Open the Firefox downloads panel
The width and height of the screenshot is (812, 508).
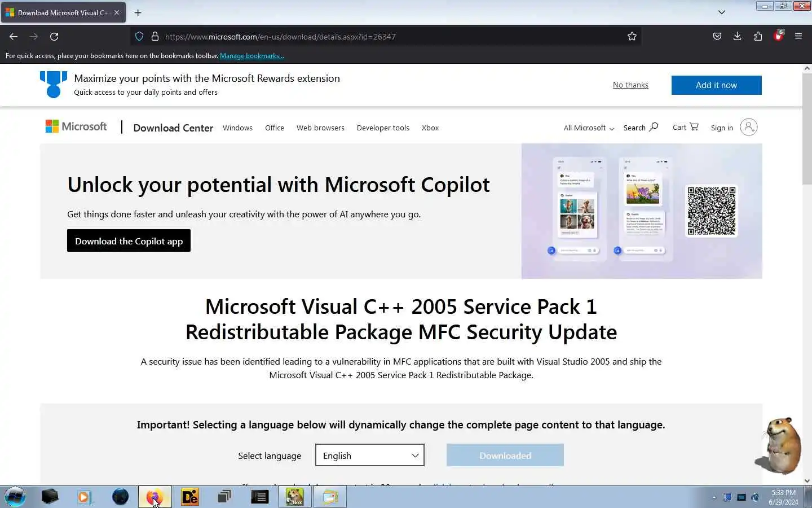point(738,37)
